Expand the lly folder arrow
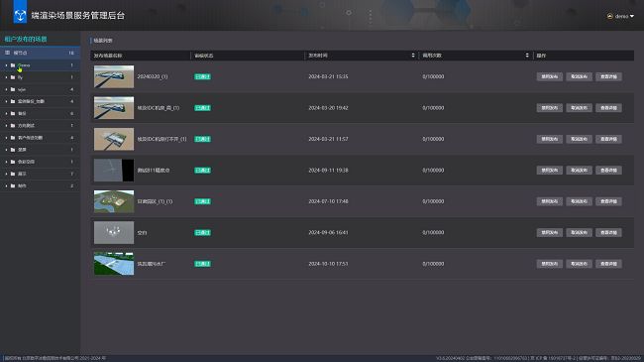The image size is (644, 362). [x=6, y=77]
